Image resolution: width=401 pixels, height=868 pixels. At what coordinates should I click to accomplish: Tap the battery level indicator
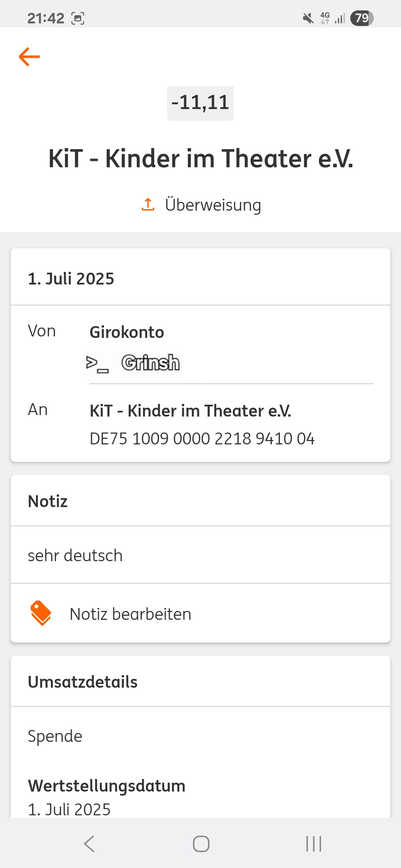click(362, 18)
